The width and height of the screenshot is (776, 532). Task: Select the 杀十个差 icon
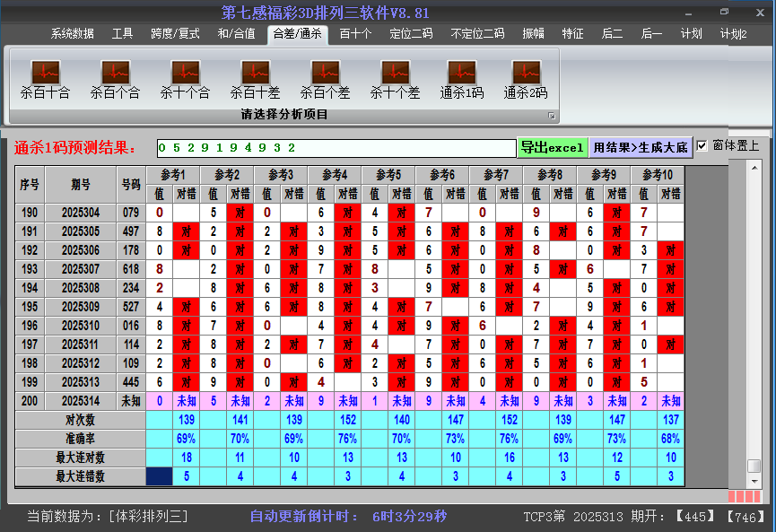tap(395, 73)
